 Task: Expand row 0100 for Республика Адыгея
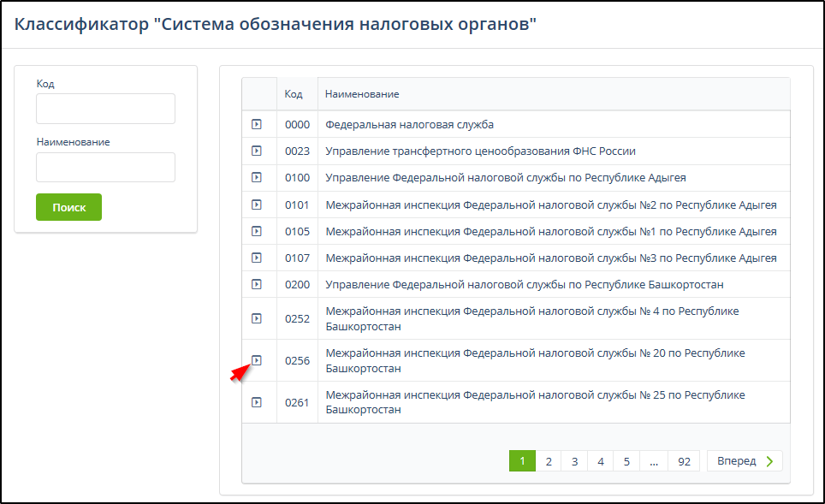(x=256, y=177)
